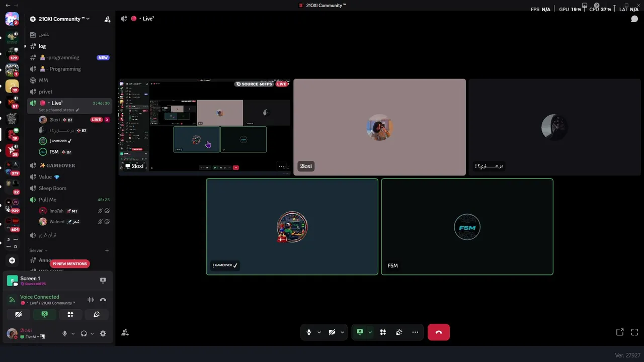Focus 2loxi participant video tile

[380, 127]
